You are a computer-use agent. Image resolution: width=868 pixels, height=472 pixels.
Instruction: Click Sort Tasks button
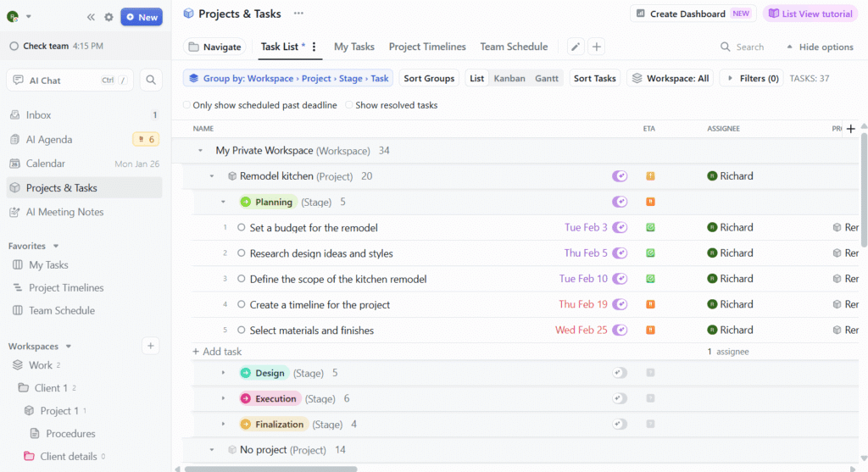(594, 79)
